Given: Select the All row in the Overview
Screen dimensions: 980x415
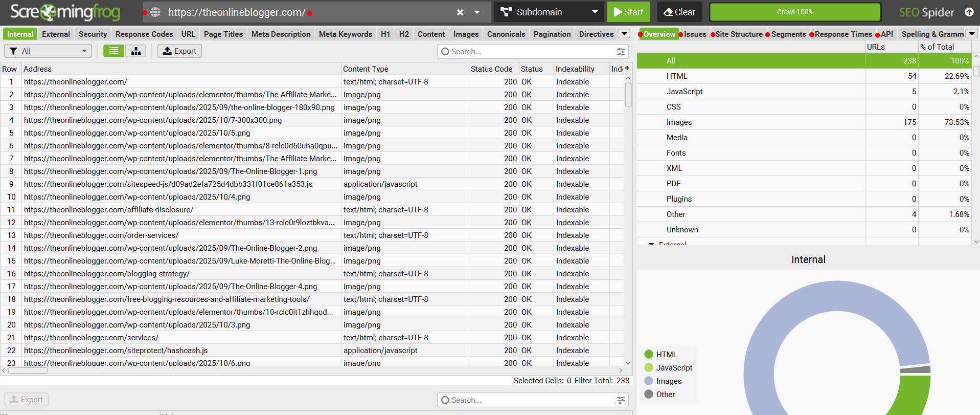Looking at the screenshot, I should tap(804, 60).
